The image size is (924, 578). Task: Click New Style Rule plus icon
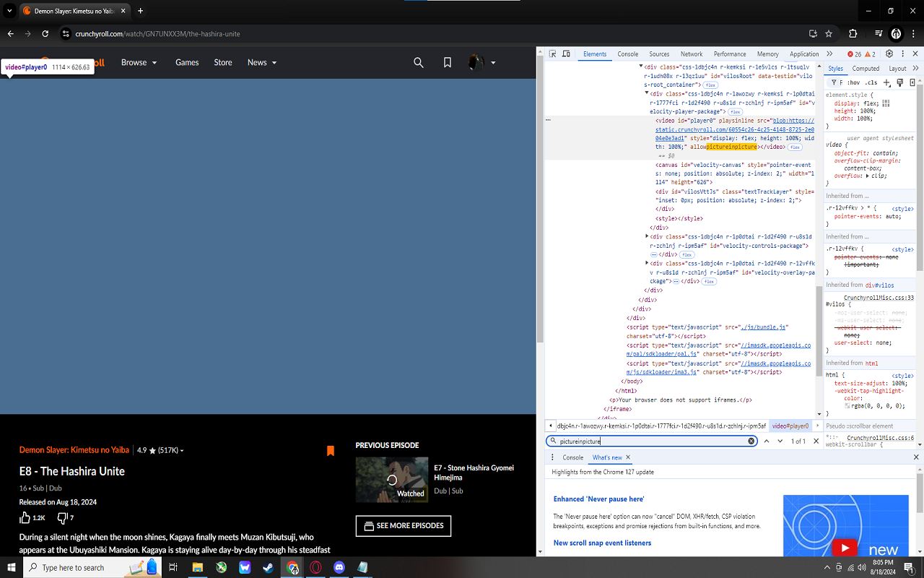point(887,82)
